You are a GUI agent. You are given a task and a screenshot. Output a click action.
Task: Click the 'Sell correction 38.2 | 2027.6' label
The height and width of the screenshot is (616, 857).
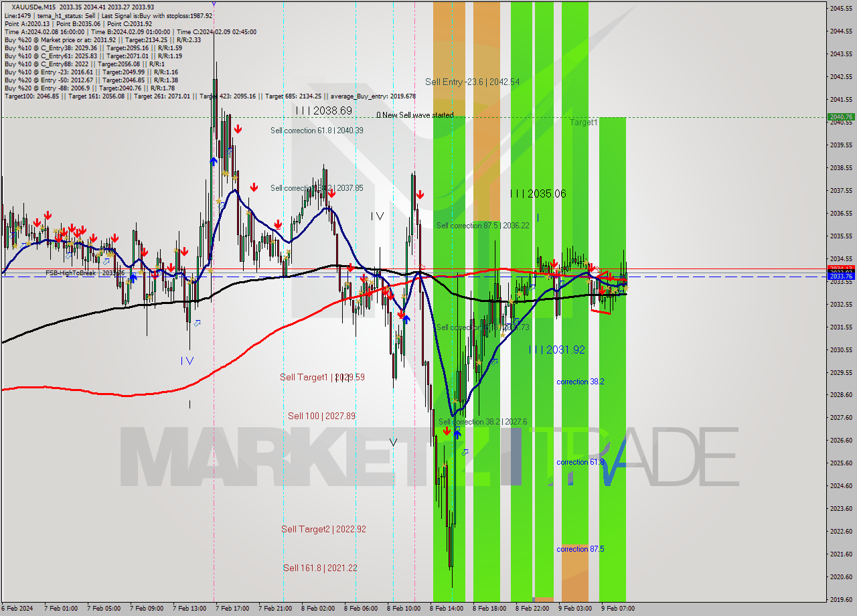483,422
